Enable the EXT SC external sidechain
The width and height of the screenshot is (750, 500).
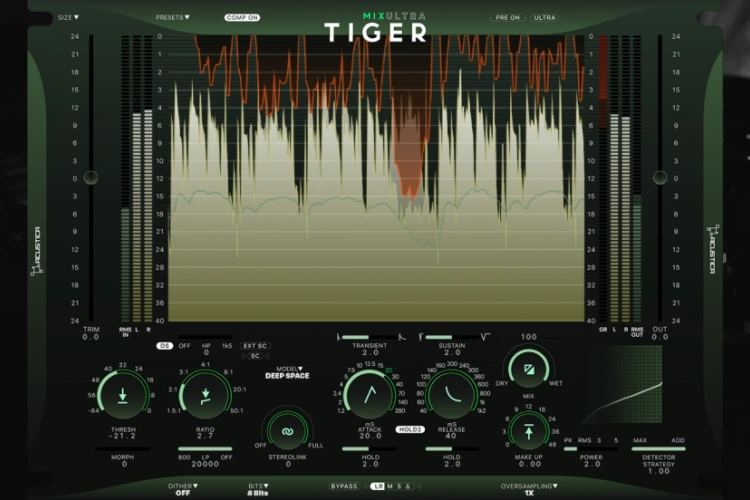(254, 346)
